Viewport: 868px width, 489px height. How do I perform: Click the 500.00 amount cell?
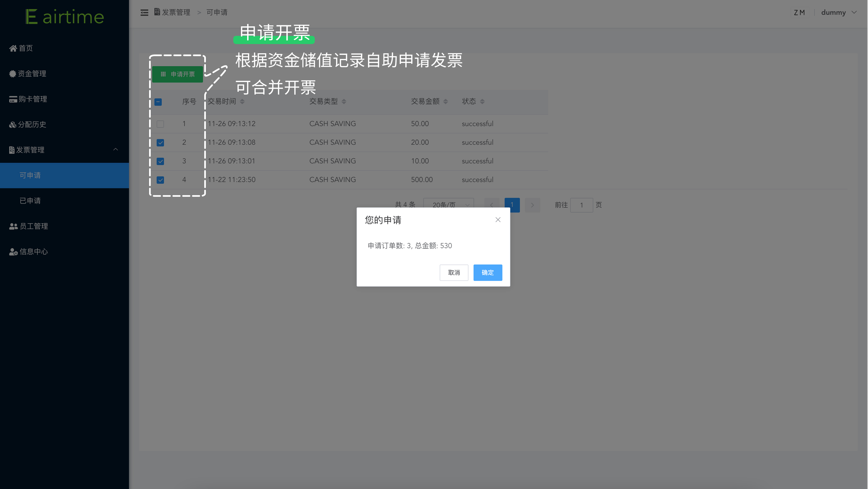click(x=422, y=180)
